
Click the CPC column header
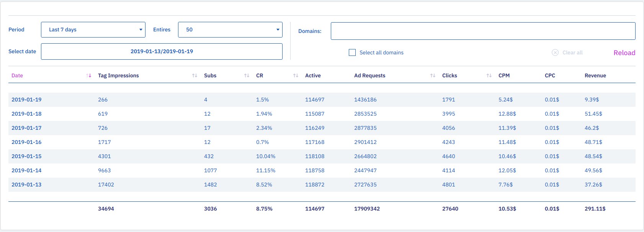click(x=550, y=75)
